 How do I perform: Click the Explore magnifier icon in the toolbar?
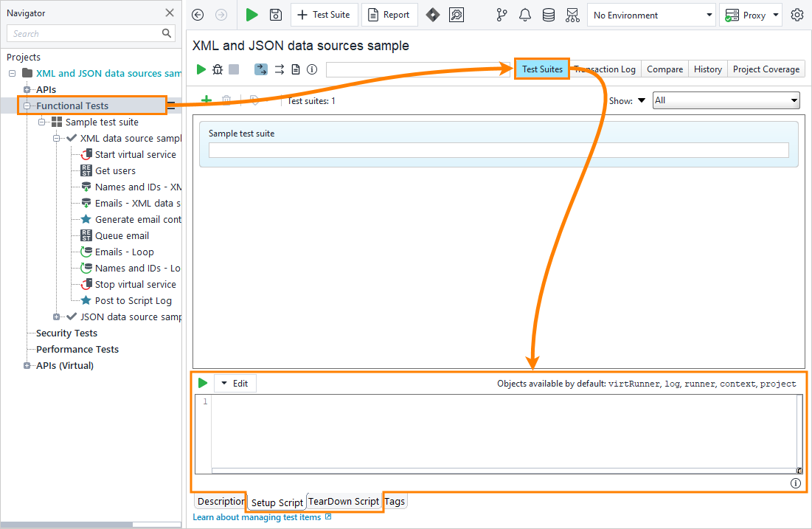coord(457,14)
